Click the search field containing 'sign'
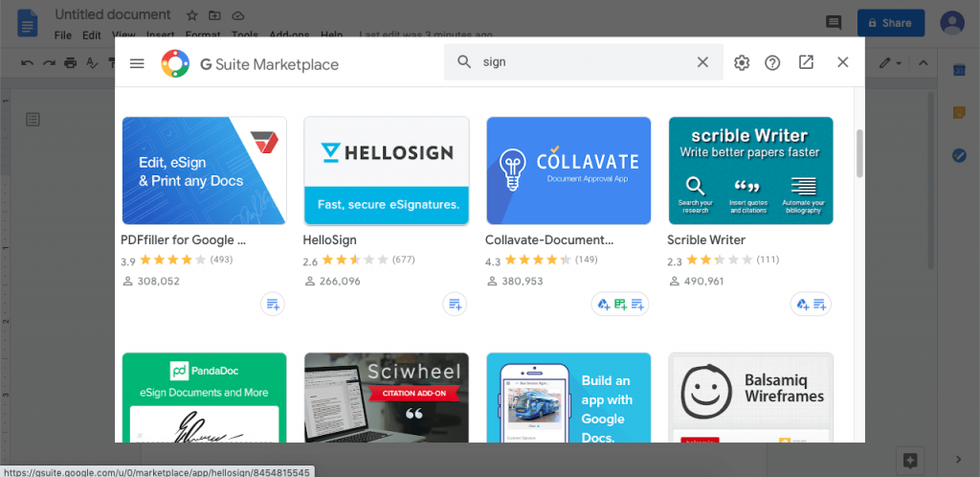980x477 pixels. (x=584, y=62)
